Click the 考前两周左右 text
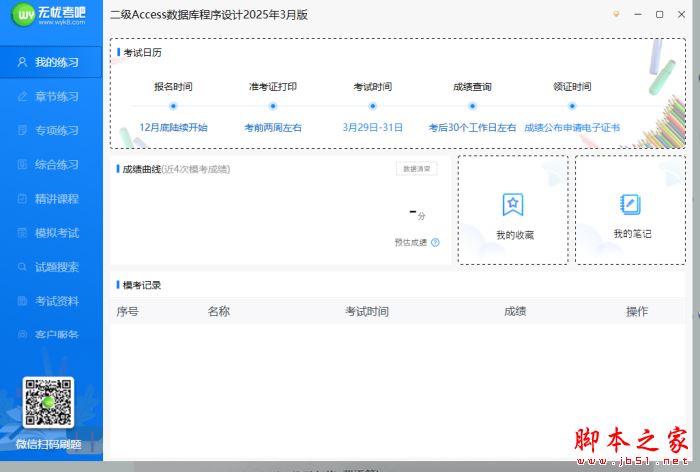The image size is (700, 472). (x=273, y=128)
